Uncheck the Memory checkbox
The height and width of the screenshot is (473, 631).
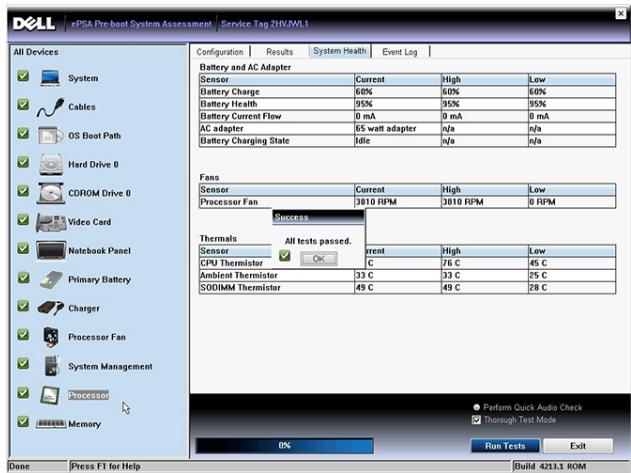coord(23,421)
